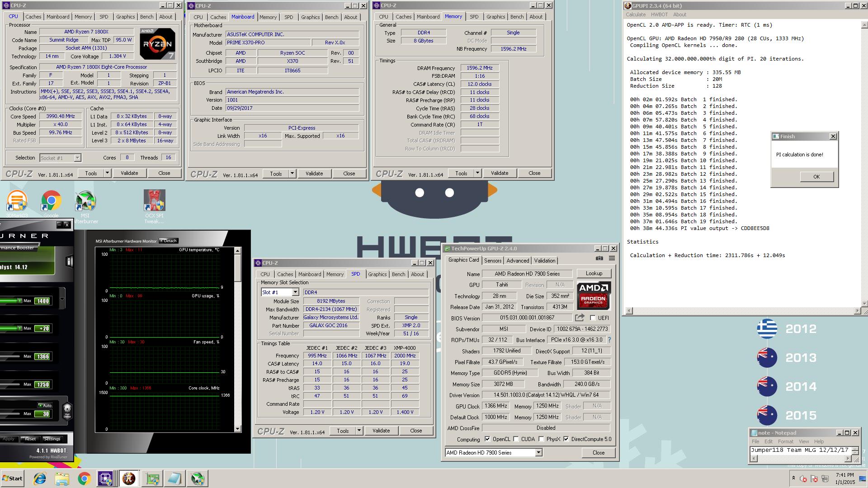The image size is (868, 488).
Task: Switch to Caches tab in CPU-Z CPU window
Action: tap(33, 17)
